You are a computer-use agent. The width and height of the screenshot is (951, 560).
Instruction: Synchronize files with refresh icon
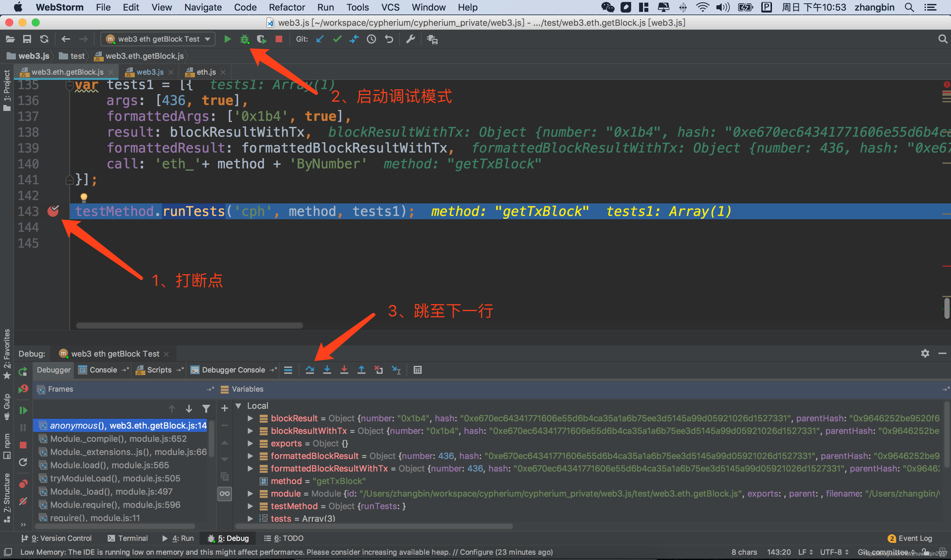(x=44, y=39)
